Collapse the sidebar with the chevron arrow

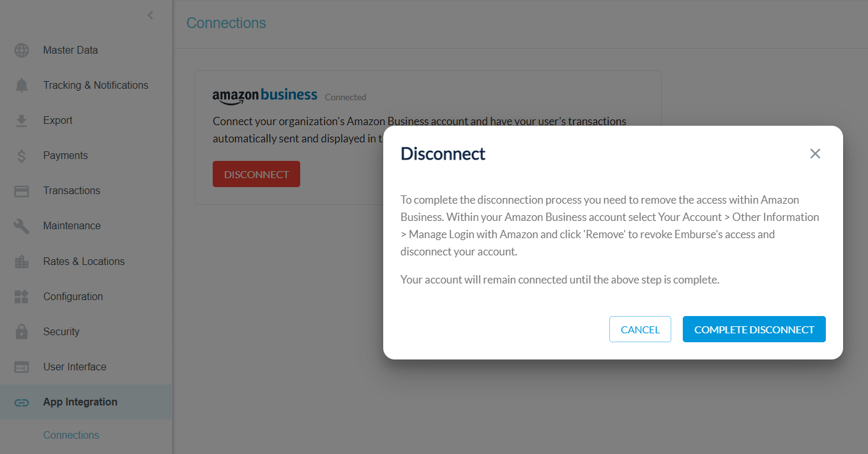[151, 15]
